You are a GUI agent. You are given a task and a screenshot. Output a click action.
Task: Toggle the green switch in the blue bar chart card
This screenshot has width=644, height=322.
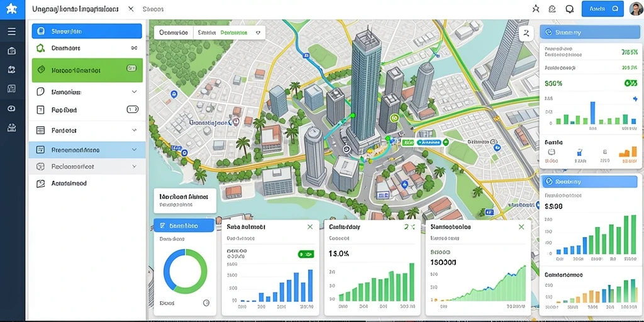tap(306, 254)
